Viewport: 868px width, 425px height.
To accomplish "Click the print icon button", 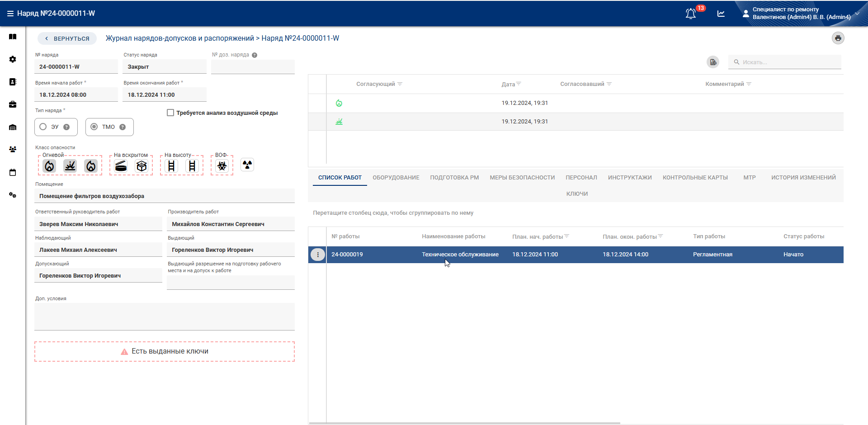I will click(838, 38).
